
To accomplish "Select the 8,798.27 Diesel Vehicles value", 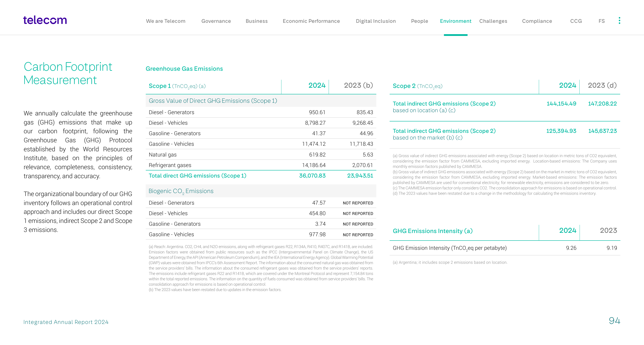I will pyautogui.click(x=315, y=123).
